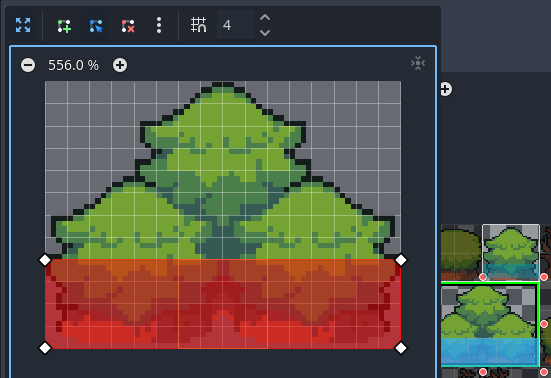Click the grid subdivision value field showing 4
This screenshot has width=551, height=378.
(236, 25)
